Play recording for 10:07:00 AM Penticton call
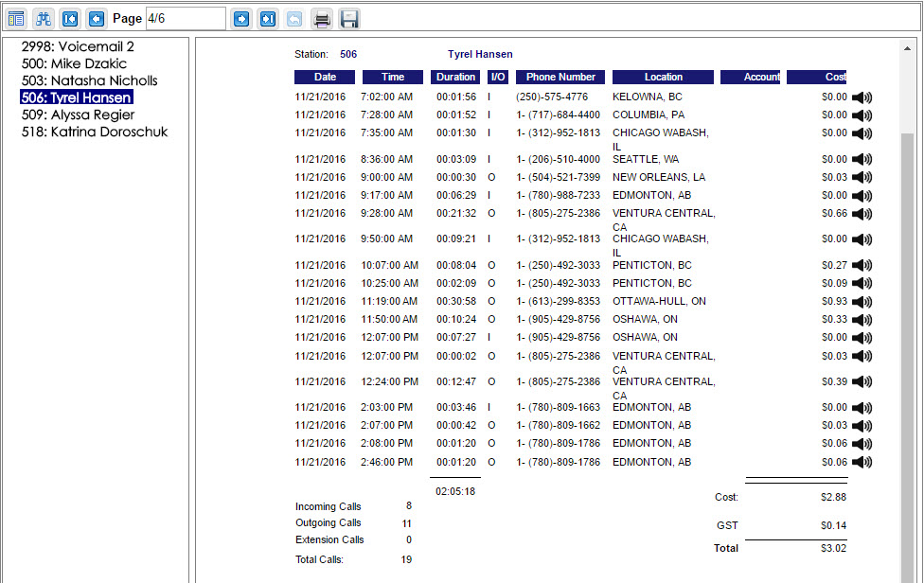 coord(862,266)
